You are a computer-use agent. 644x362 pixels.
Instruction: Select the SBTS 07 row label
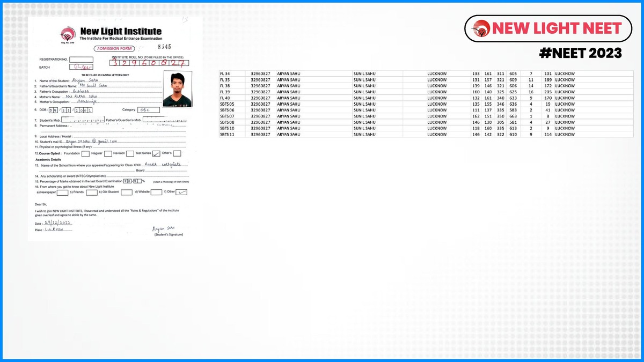[227, 116]
